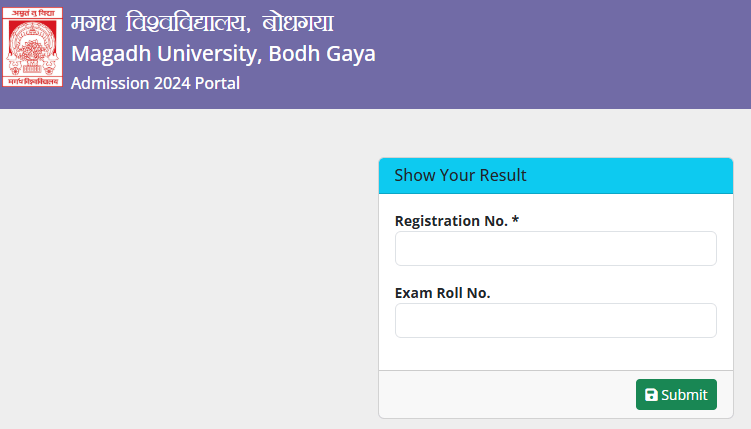This screenshot has width=751, height=429.
Task: Click the Registration No. label text
Action: 451,221
